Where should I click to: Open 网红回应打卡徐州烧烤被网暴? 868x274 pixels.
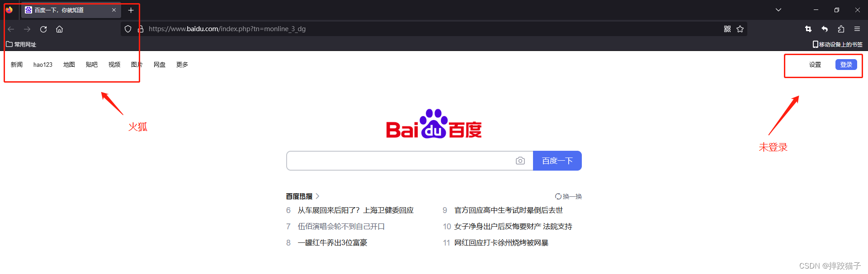coord(501,243)
